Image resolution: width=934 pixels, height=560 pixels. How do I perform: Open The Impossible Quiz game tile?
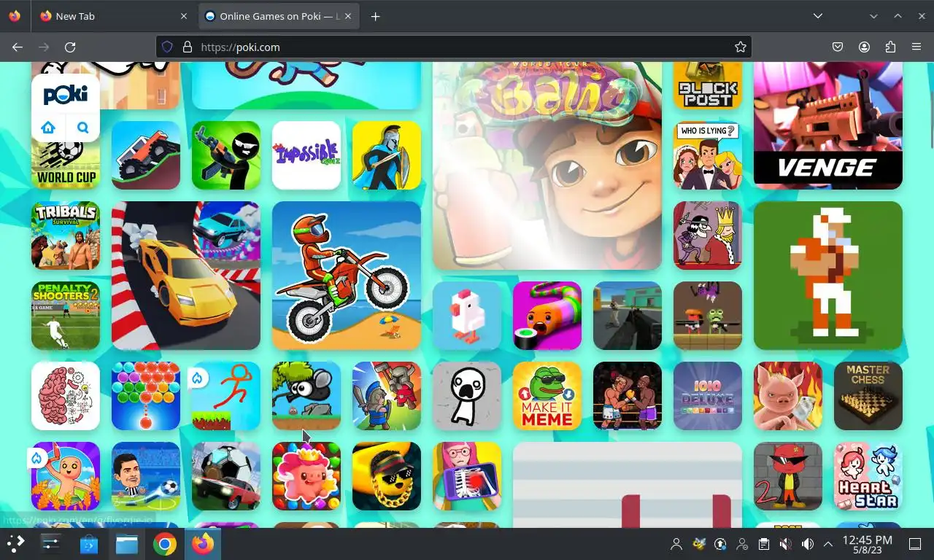pos(306,155)
